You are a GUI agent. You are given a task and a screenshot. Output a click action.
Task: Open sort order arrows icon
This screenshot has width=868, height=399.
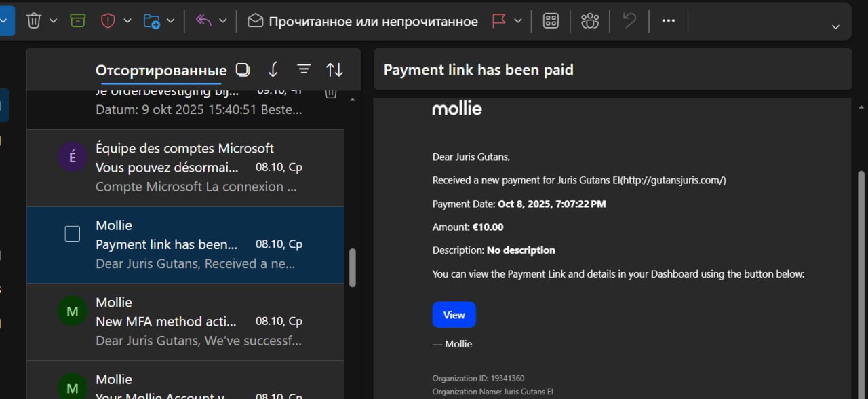334,69
